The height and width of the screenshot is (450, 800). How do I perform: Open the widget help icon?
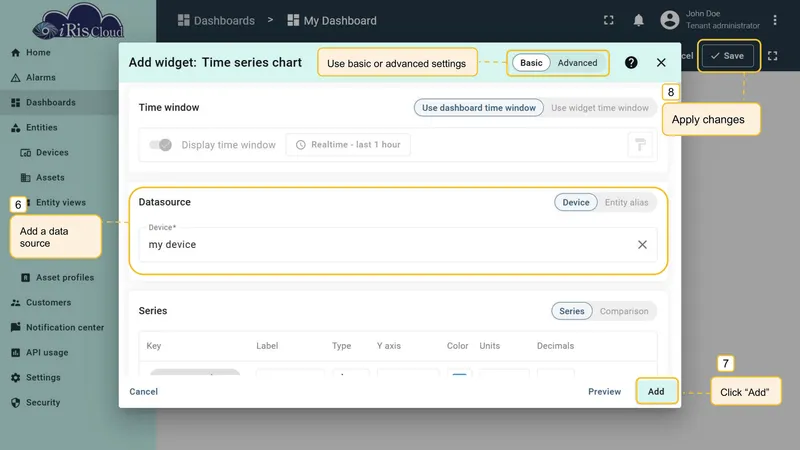631,62
